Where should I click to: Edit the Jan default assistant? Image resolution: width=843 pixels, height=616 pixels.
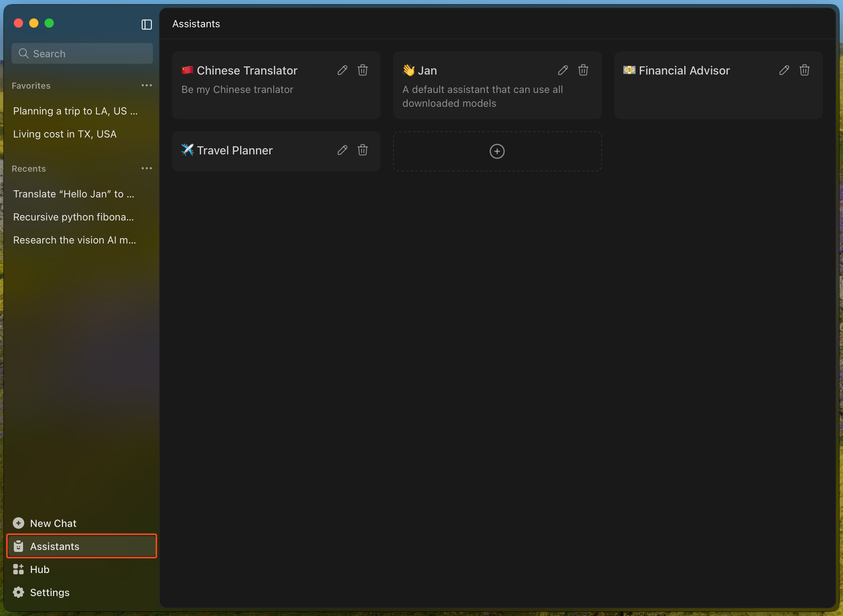[x=563, y=70]
